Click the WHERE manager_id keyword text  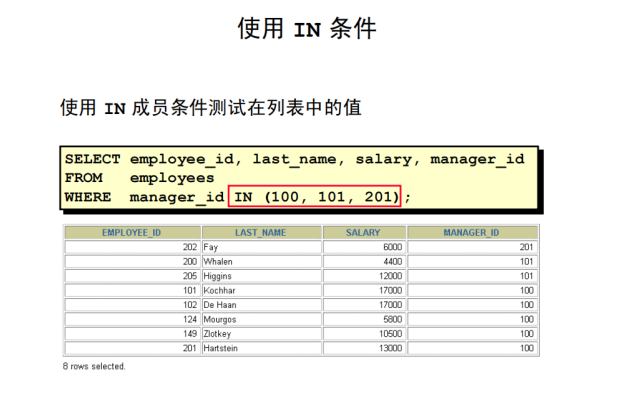(x=144, y=197)
